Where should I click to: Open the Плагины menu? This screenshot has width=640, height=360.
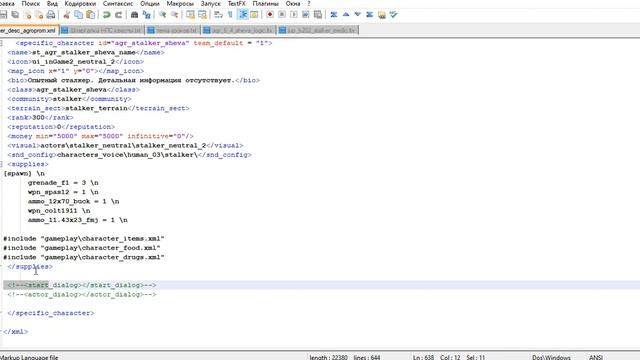point(265,4)
